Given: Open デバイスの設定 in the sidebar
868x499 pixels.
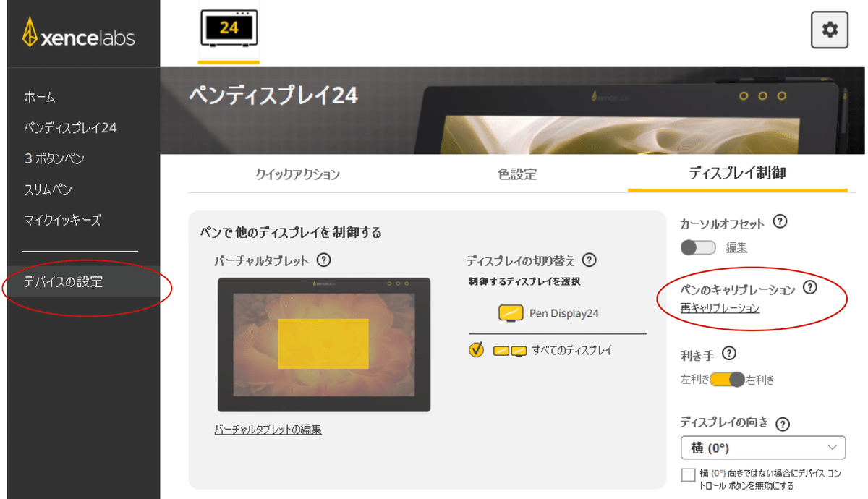Looking at the screenshot, I should click(x=83, y=282).
